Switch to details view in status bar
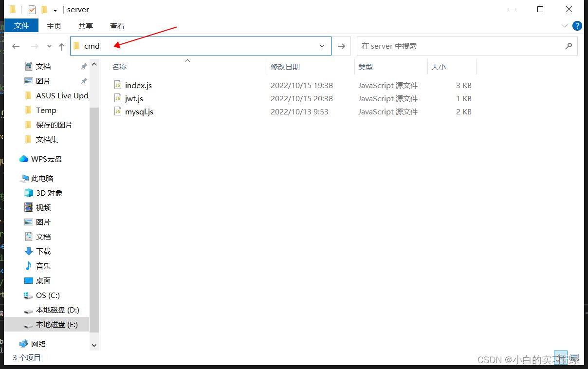The height and width of the screenshot is (369, 588). (561, 358)
